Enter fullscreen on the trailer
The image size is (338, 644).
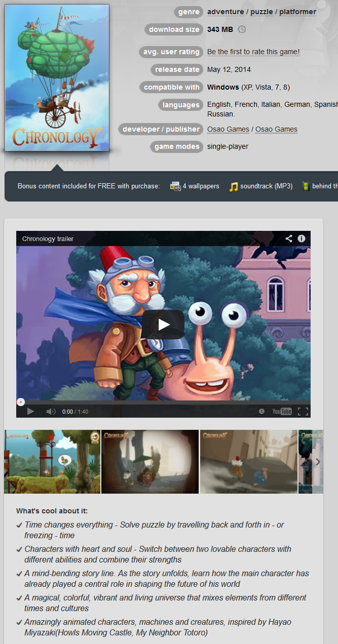click(303, 412)
